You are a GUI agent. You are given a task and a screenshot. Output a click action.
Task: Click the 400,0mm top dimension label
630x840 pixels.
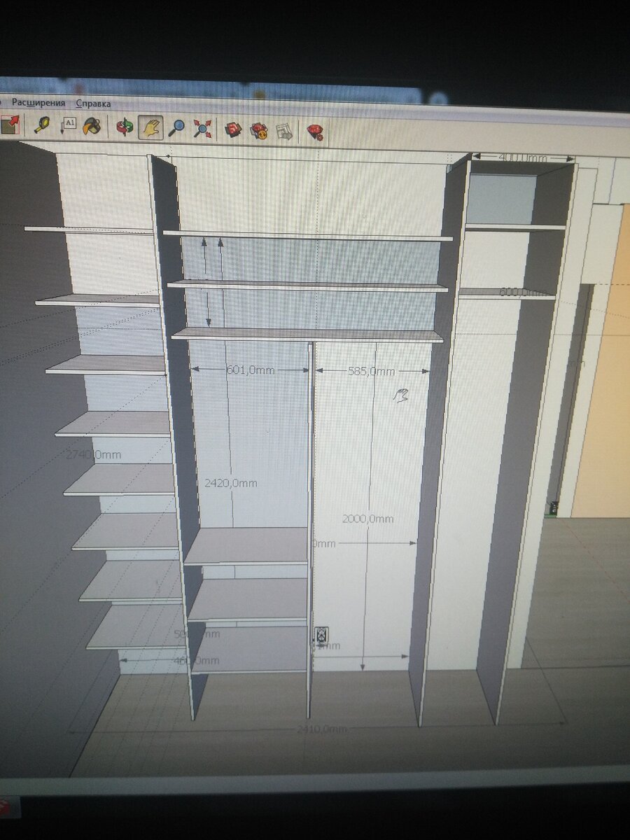click(523, 158)
